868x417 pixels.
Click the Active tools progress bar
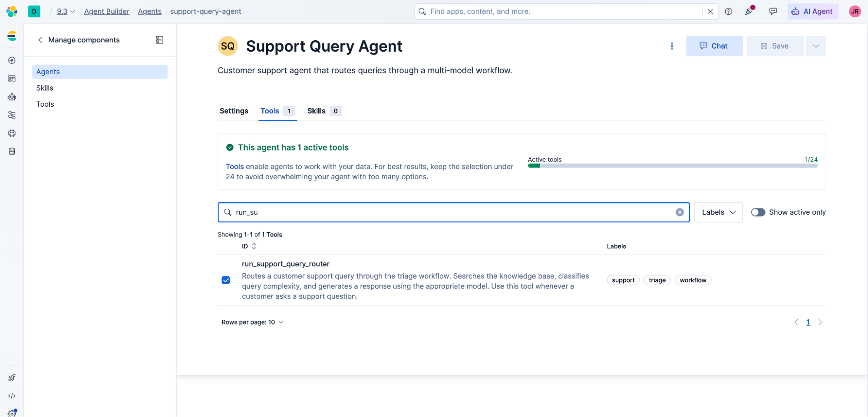pos(673,166)
